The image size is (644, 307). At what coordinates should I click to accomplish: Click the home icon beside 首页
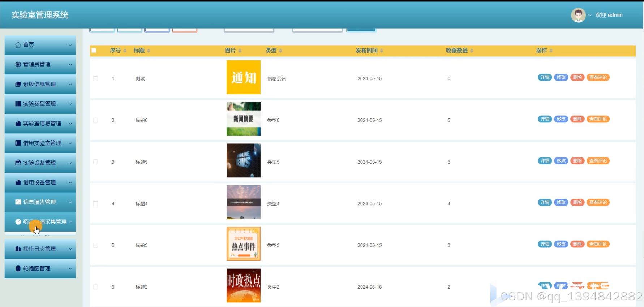click(x=18, y=45)
